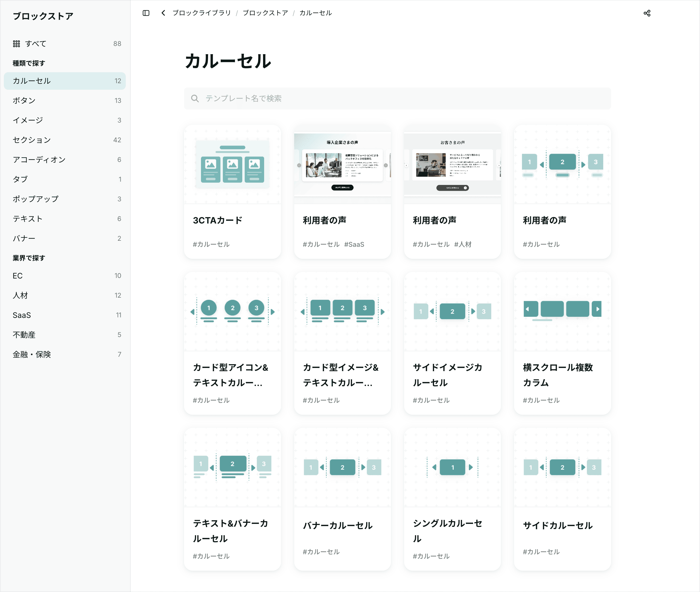The image size is (700, 592).
Task: Open the 導入企業さまの声 carousel preview
Action: coord(342,164)
